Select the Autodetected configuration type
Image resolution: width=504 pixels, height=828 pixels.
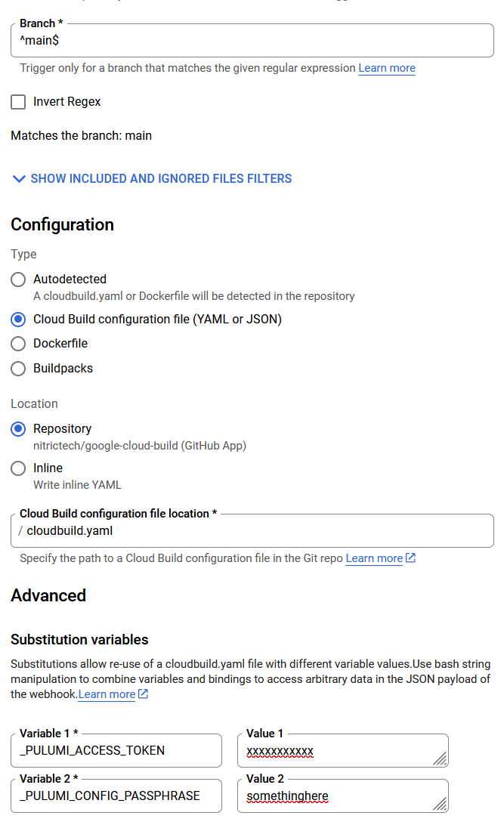[18, 280]
